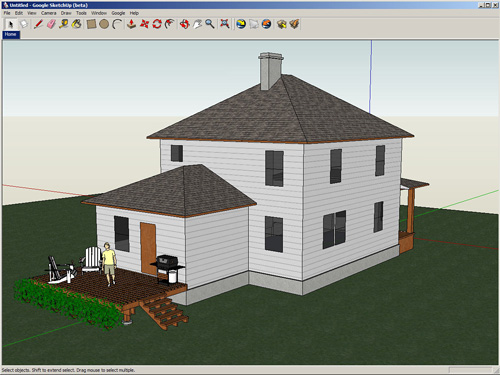This screenshot has height=375, width=500.
Task: Choose the Offset tool
Action: [x=170, y=24]
